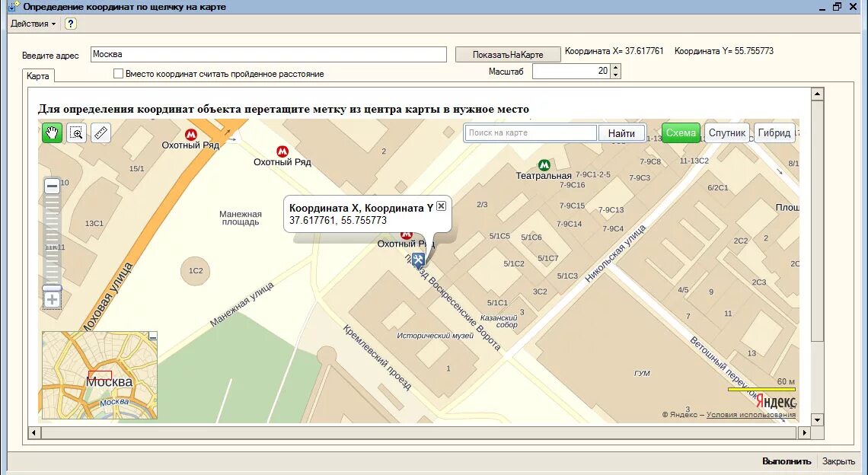Switch to the Карта tab
The height and width of the screenshot is (475, 868).
pyautogui.click(x=38, y=76)
